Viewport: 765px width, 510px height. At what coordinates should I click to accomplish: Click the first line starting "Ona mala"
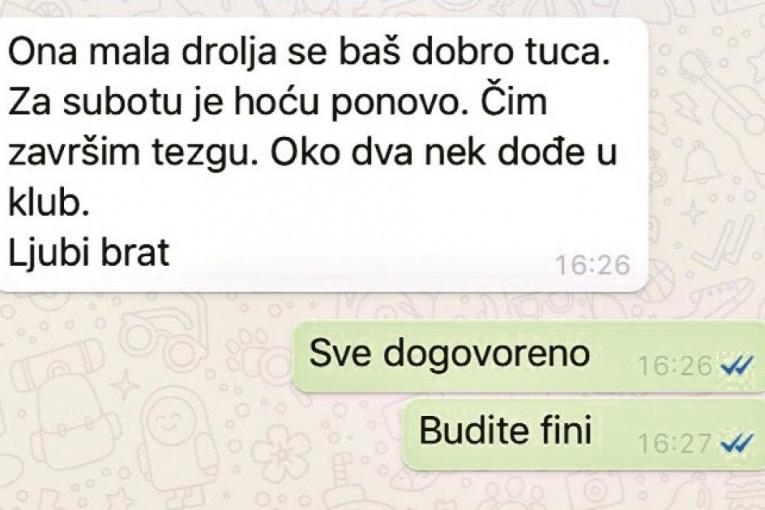click(309, 51)
